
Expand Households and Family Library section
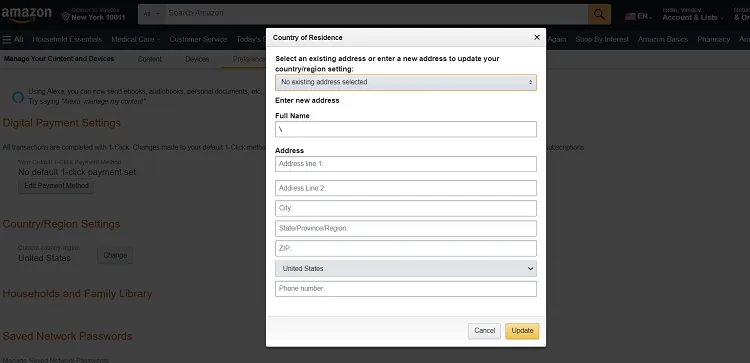(x=77, y=294)
